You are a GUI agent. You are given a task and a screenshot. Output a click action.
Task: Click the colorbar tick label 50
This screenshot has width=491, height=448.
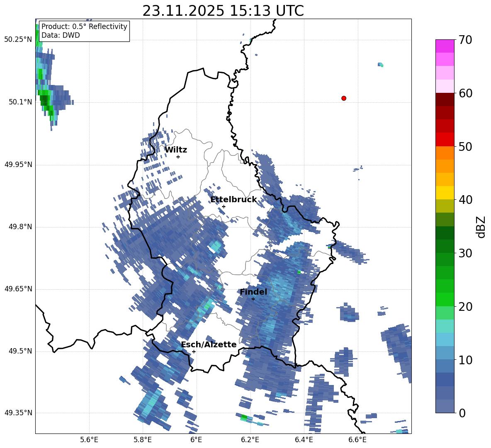[465, 147]
